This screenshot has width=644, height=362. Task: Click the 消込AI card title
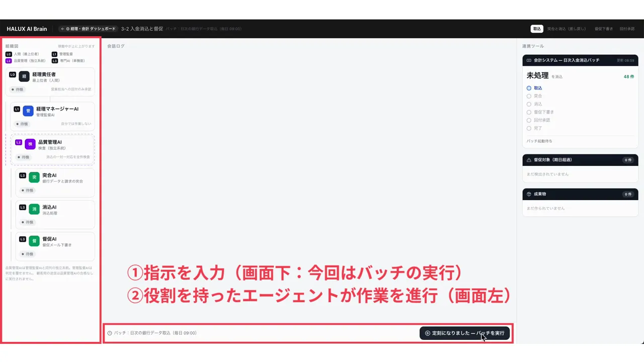[49, 207]
